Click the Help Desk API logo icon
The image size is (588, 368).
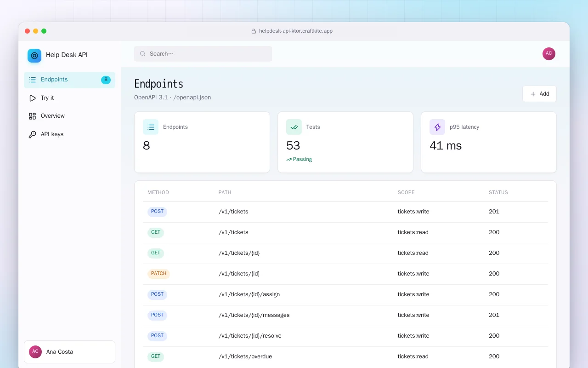click(34, 56)
